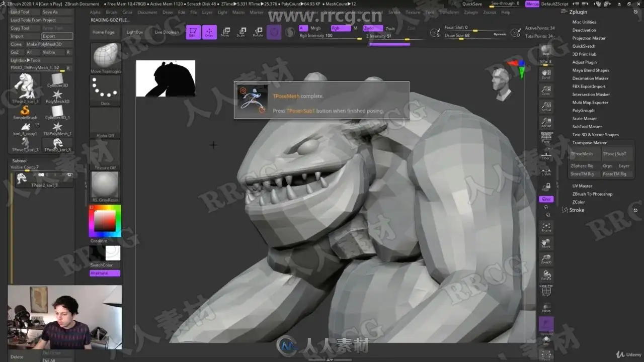Select the TPose2_korl_3 tool thumbnail
Viewport: 644px width, 362px height.
(25, 88)
